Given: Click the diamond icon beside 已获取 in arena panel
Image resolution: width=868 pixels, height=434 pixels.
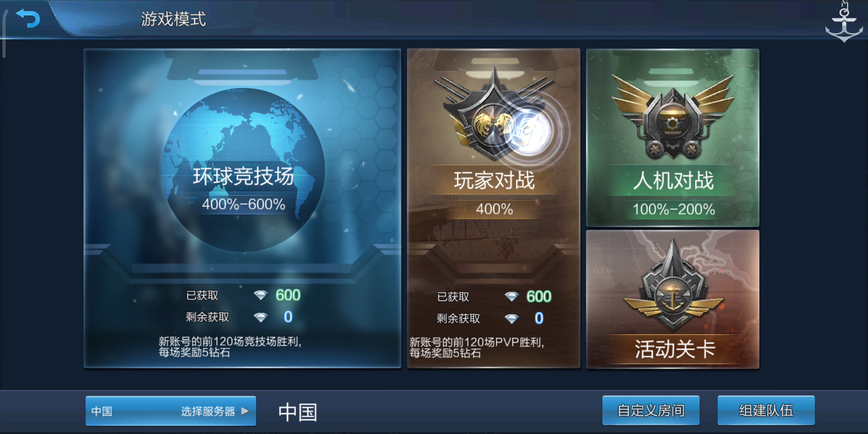Looking at the screenshot, I should (x=260, y=296).
